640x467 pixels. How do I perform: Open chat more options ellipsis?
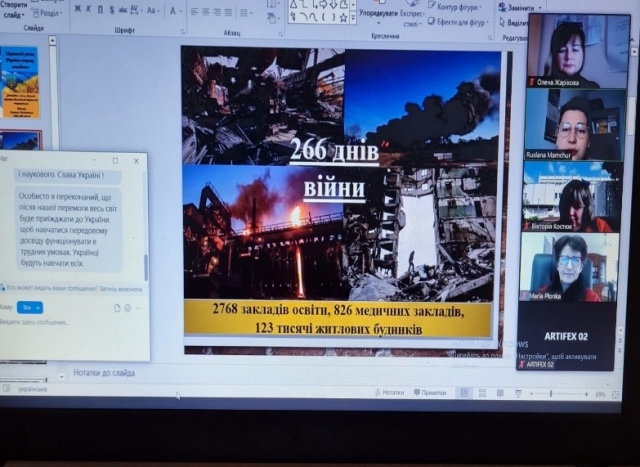tap(138, 309)
